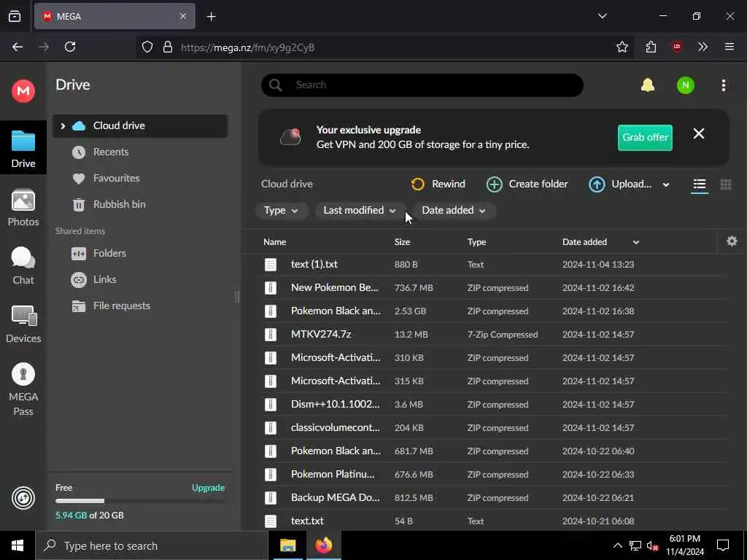Select the Dism++10.1.1002 zip file
The height and width of the screenshot is (560, 747).
click(495, 404)
